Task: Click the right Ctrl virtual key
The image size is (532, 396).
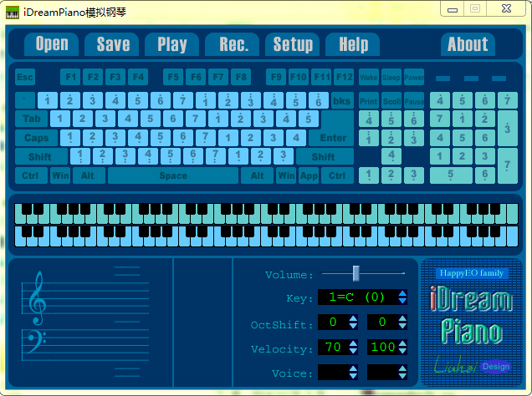Action: [338, 175]
